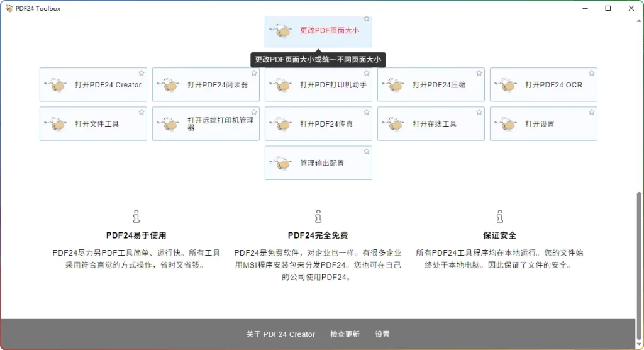The height and width of the screenshot is (350, 644).
Task: Click scrollbar up arrow
Action: coord(640,20)
